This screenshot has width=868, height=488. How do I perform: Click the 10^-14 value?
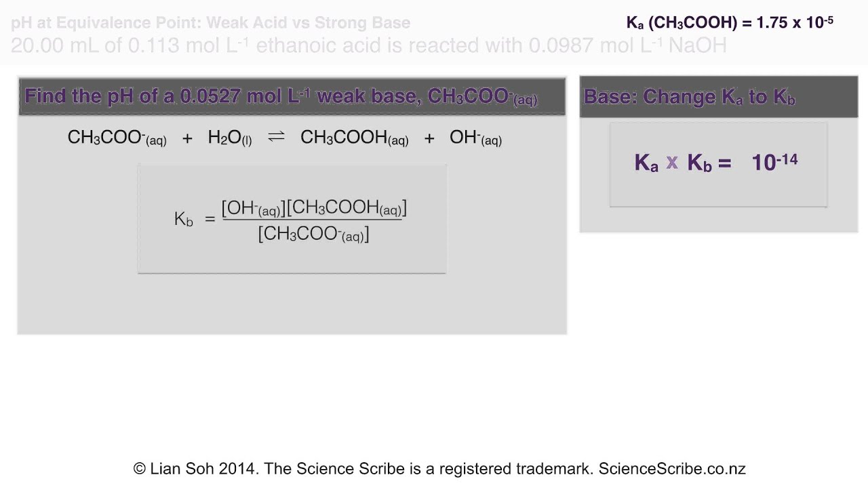tap(774, 161)
